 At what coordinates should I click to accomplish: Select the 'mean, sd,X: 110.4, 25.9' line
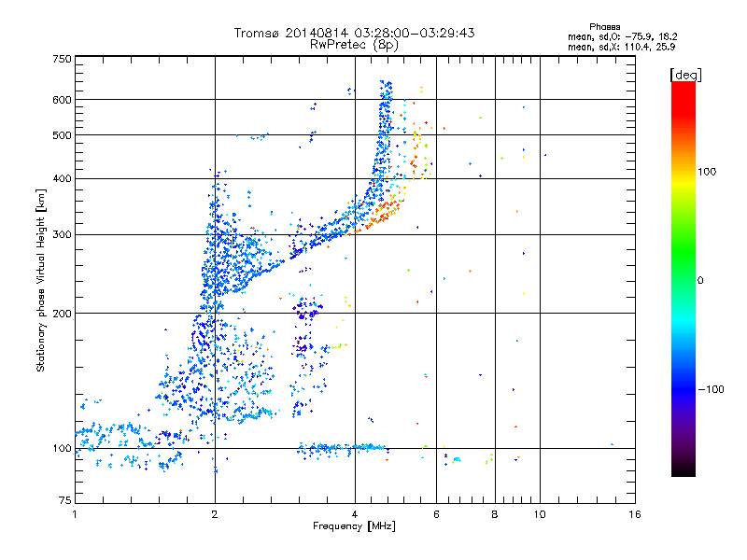pyautogui.click(x=621, y=47)
